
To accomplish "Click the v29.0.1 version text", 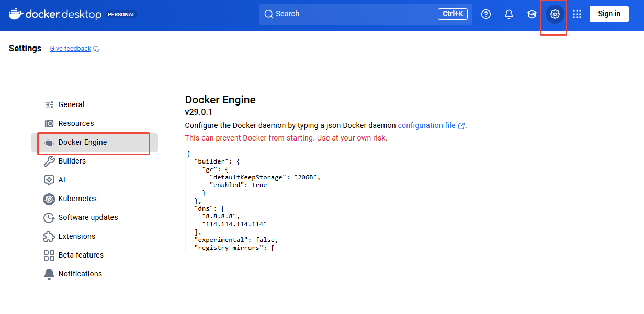I will (199, 112).
